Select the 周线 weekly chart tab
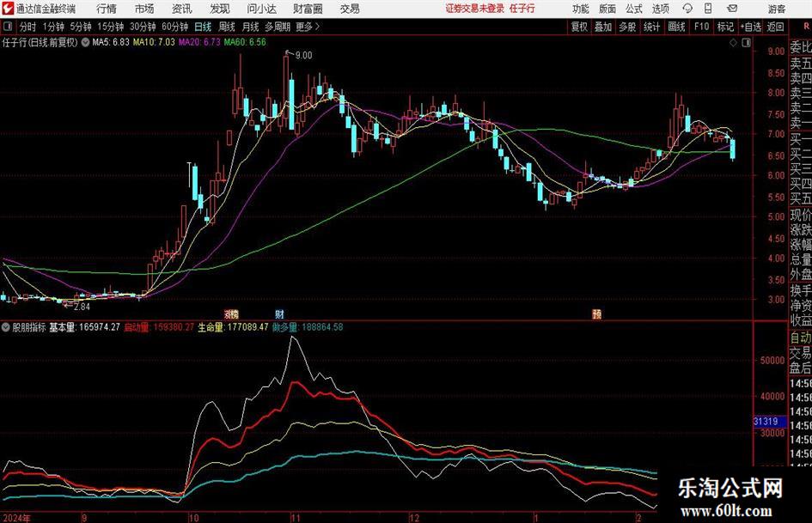This screenshot has width=812, height=523. click(227, 27)
